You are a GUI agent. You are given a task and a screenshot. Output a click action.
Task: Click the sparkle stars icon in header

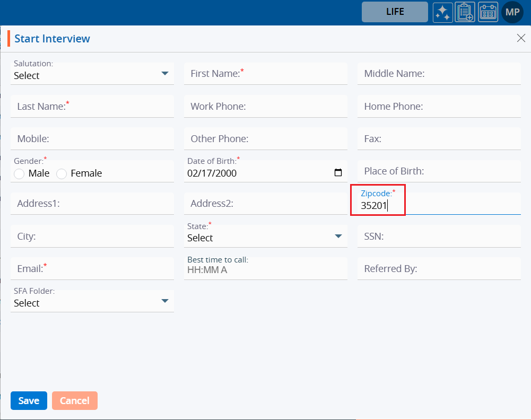coord(442,12)
